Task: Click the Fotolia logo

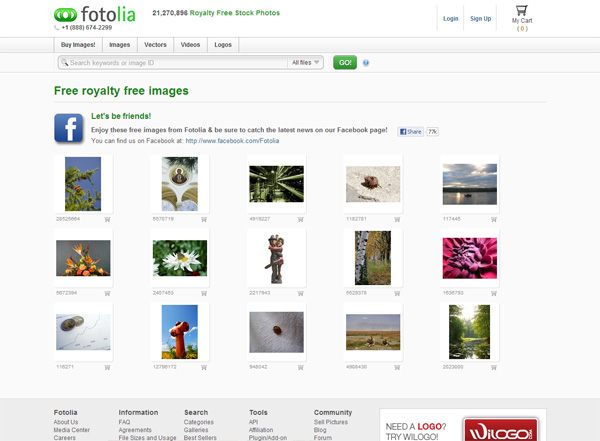Action: 97,15
